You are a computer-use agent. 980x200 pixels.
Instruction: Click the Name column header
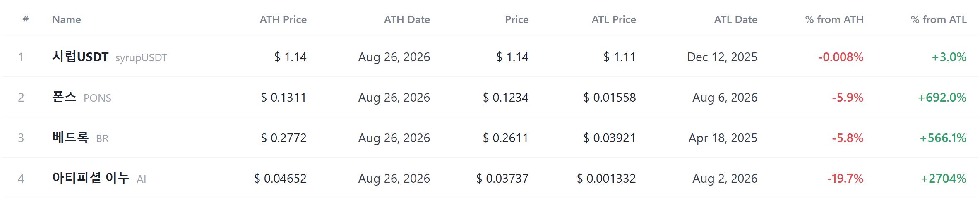[x=66, y=19]
